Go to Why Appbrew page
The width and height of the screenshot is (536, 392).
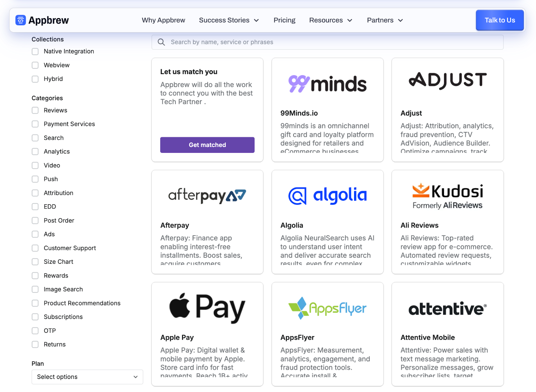(163, 20)
